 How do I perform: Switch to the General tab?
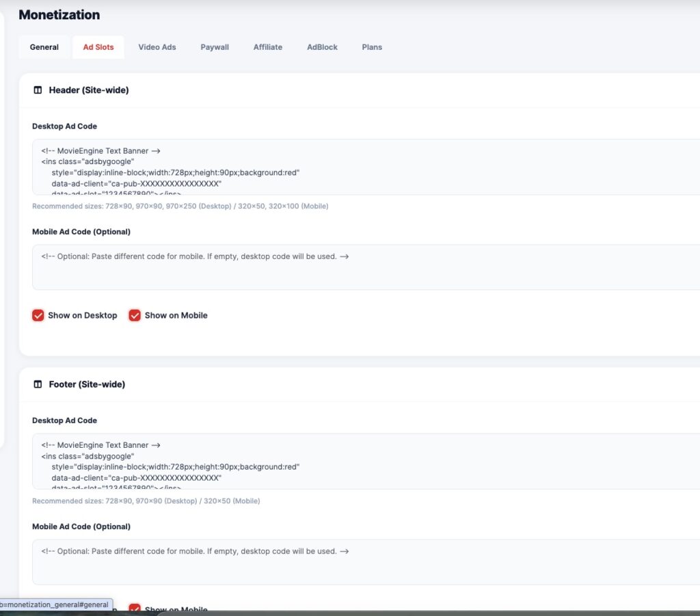[44, 47]
